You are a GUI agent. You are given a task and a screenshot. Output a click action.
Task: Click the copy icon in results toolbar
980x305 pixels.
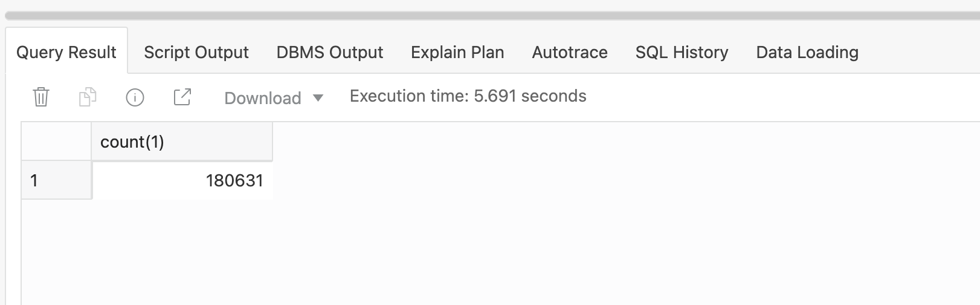[88, 97]
